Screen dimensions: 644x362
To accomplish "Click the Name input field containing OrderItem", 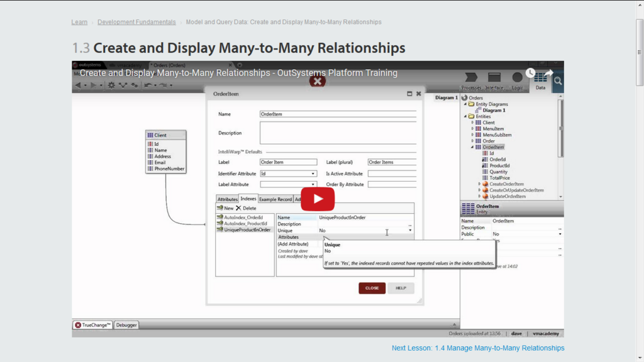I will pos(338,114).
